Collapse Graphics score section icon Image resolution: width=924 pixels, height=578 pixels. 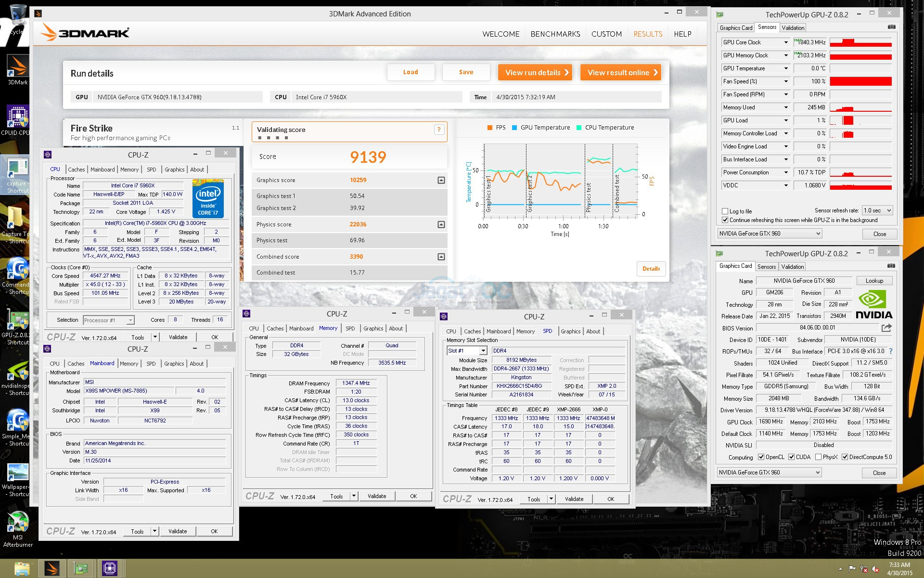pyautogui.click(x=441, y=180)
